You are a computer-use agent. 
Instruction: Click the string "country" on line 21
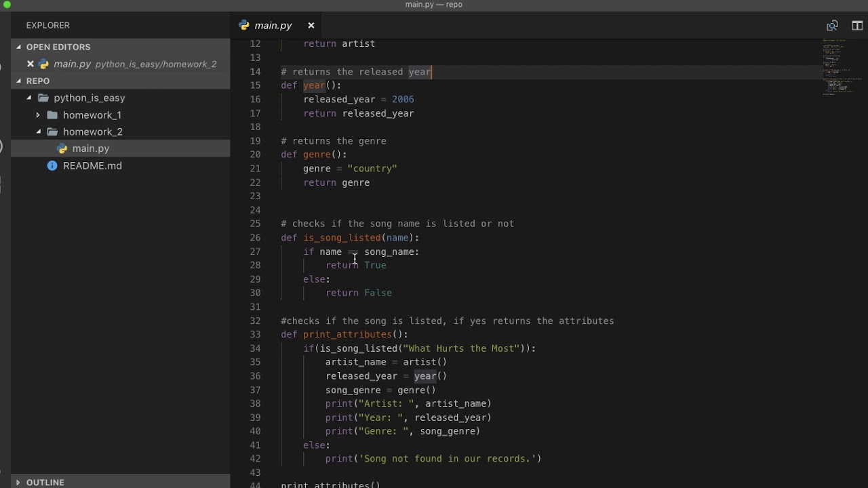point(372,168)
